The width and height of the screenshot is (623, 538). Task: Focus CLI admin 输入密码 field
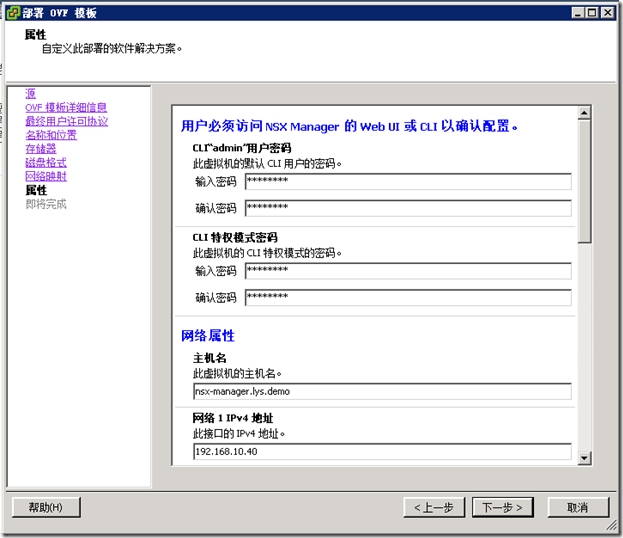point(408,182)
